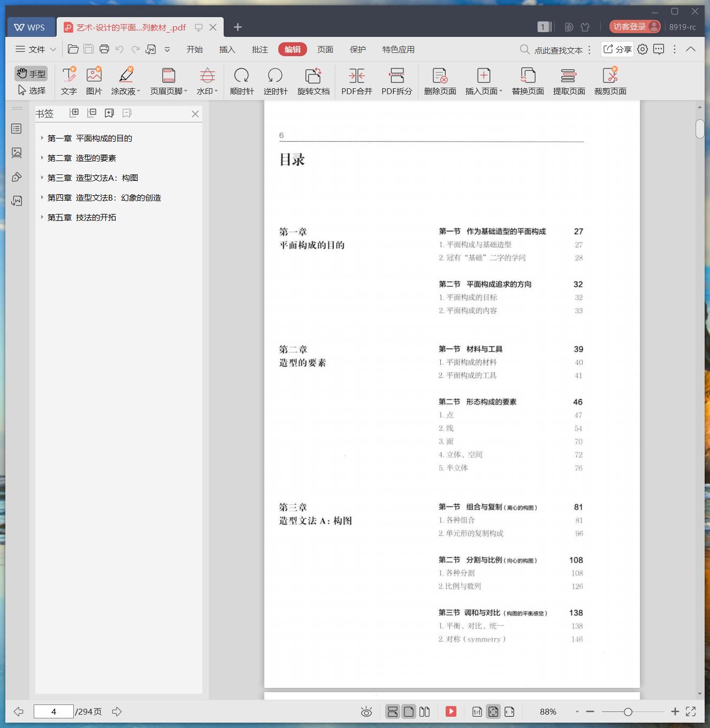Open the 文字 text edit tool

click(x=68, y=81)
